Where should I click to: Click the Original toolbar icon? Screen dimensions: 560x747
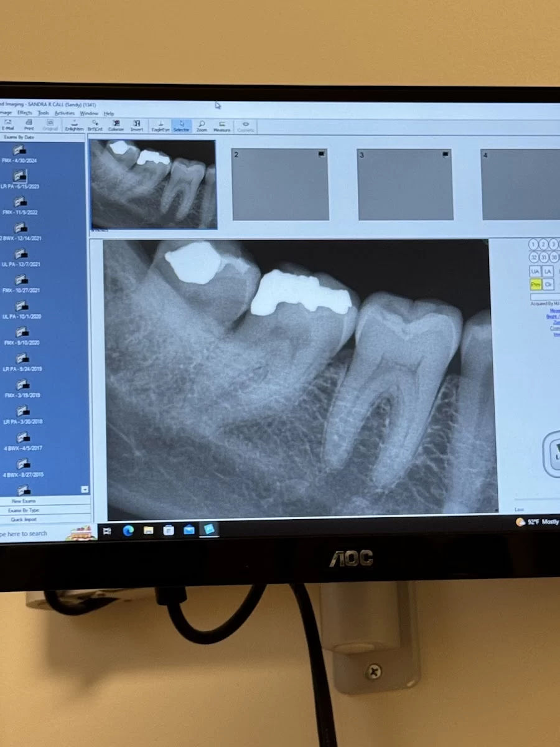[50, 126]
